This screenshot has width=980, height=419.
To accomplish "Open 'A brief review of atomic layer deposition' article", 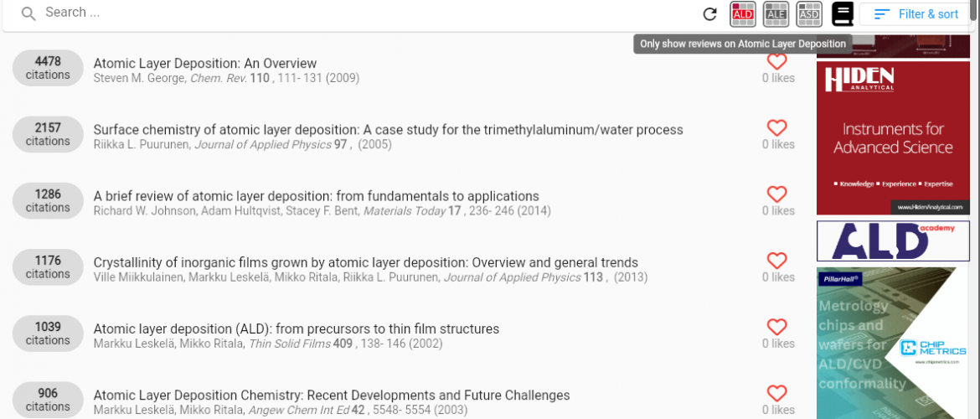I will coord(317,196).
